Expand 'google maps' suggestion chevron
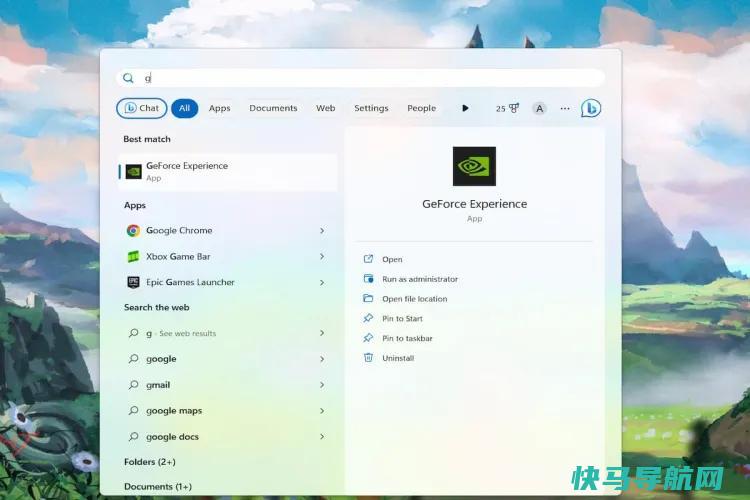 pos(322,411)
